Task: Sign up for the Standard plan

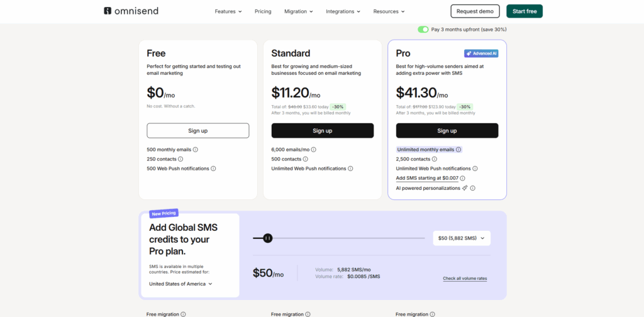Action: pyautogui.click(x=323, y=131)
